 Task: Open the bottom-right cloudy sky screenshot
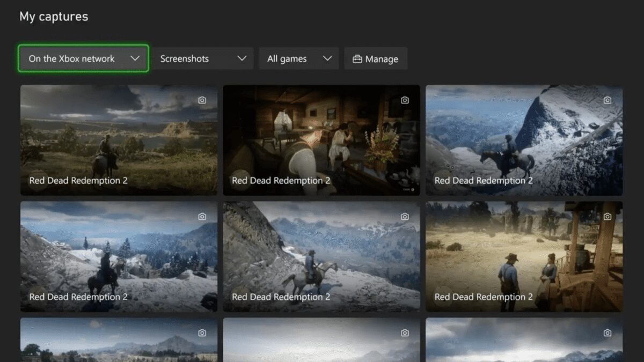(x=524, y=341)
